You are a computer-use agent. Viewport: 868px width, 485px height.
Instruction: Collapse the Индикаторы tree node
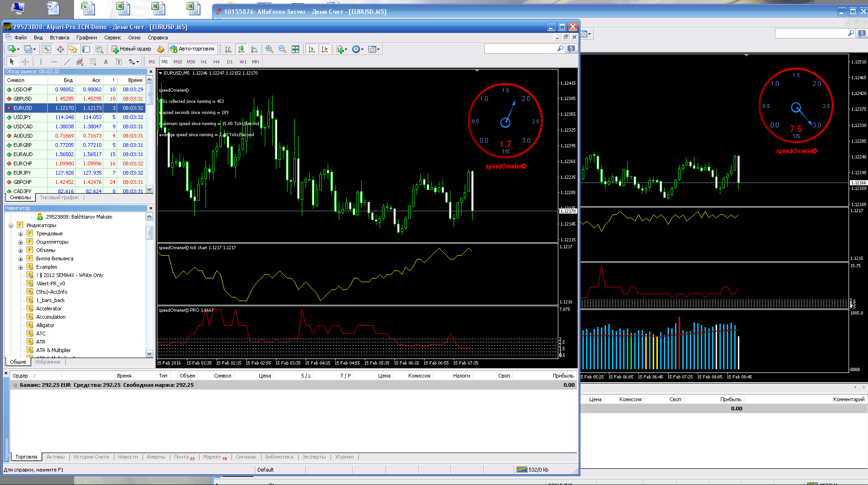coord(11,226)
